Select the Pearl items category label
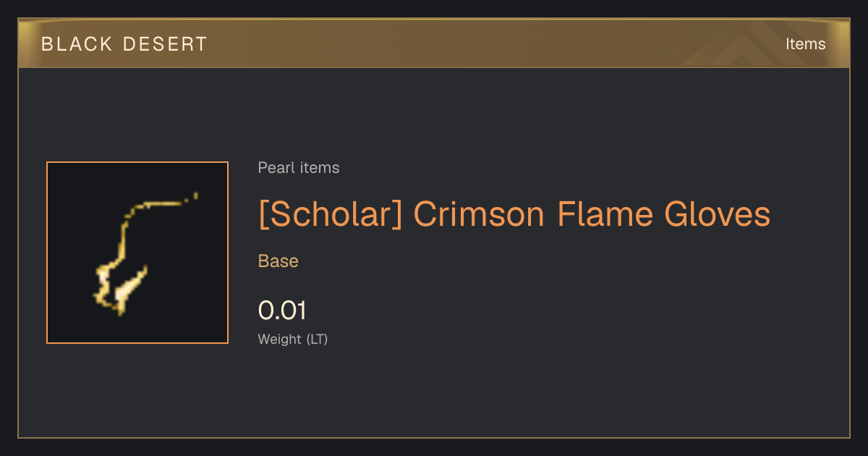This screenshot has height=456, width=868. pos(299,168)
